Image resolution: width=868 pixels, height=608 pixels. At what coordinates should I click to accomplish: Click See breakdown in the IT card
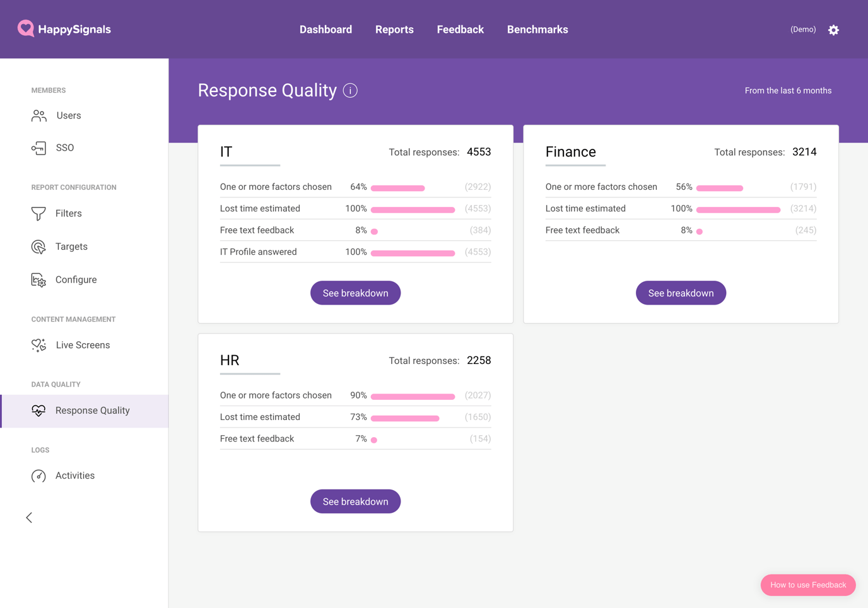[355, 293]
